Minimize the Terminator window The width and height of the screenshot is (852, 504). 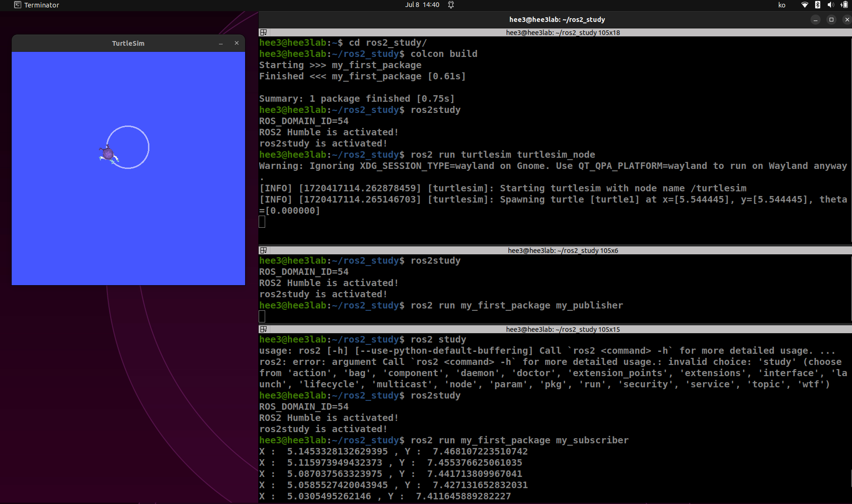click(x=816, y=20)
